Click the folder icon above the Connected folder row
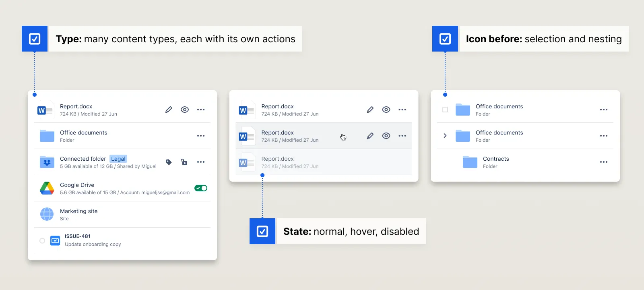The width and height of the screenshot is (644, 290). pyautogui.click(x=47, y=136)
